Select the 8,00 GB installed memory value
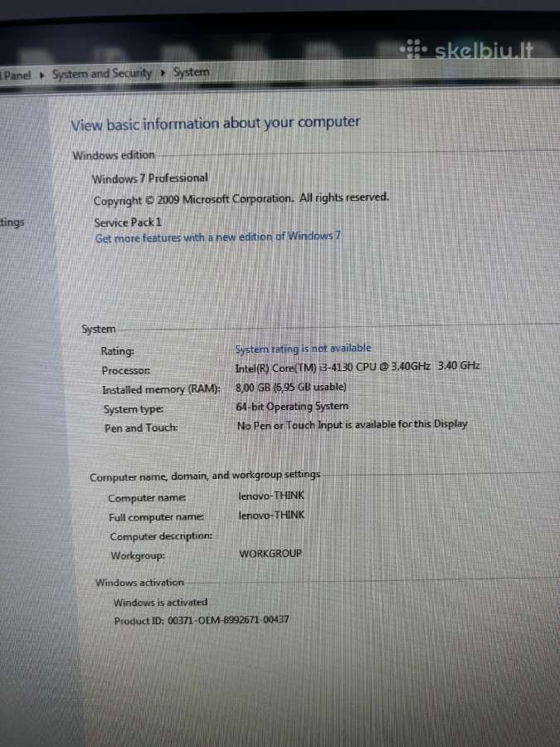 [x=291, y=387]
